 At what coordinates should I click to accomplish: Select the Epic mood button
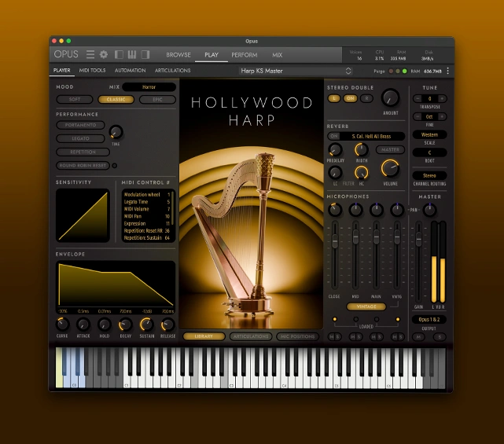pyautogui.click(x=157, y=100)
